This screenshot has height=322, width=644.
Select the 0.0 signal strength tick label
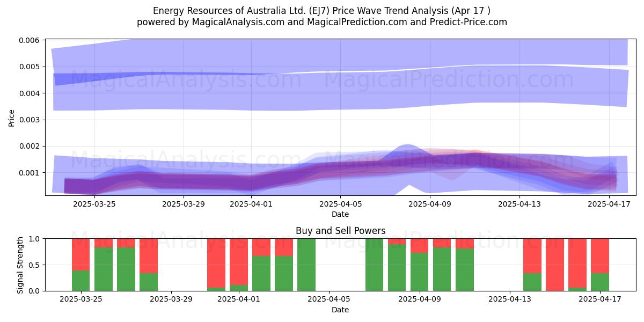pos(35,291)
